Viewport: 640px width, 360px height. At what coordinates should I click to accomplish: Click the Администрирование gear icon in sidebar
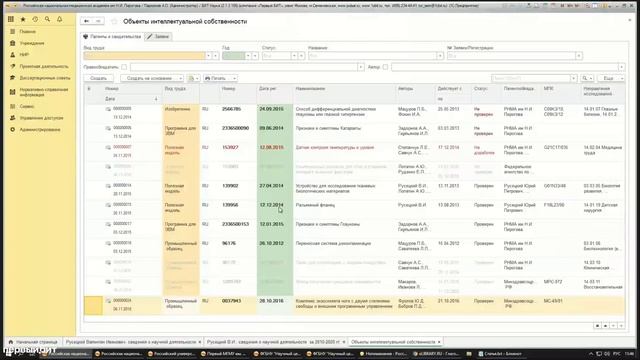13,129
